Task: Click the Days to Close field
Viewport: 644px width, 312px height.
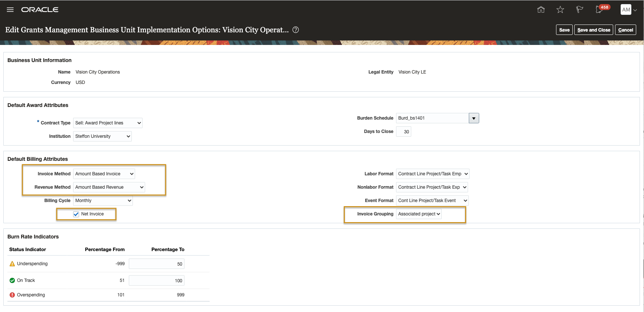Action: coord(403,131)
